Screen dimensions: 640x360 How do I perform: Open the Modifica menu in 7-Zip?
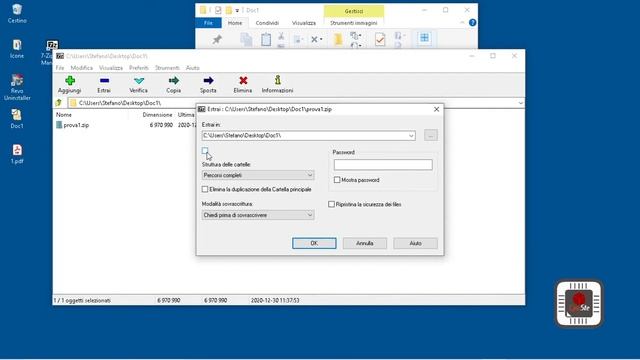click(x=82, y=68)
